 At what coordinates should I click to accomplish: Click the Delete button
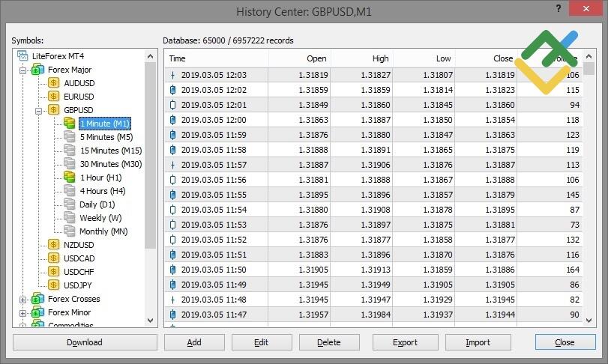click(329, 342)
